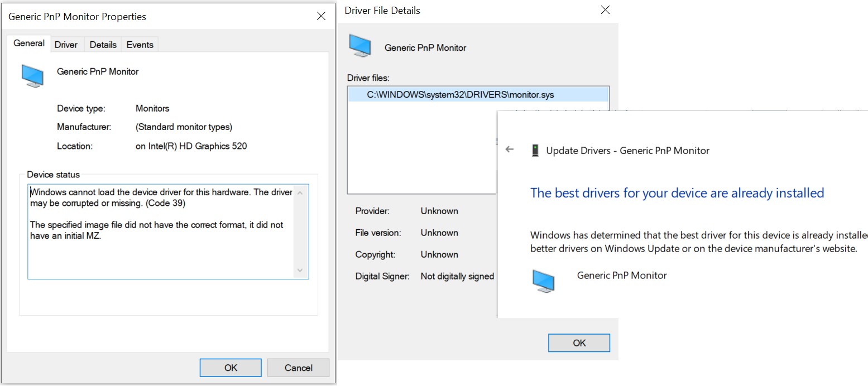This screenshot has width=868, height=386.
Task: Open the Events tab
Action: click(x=140, y=45)
